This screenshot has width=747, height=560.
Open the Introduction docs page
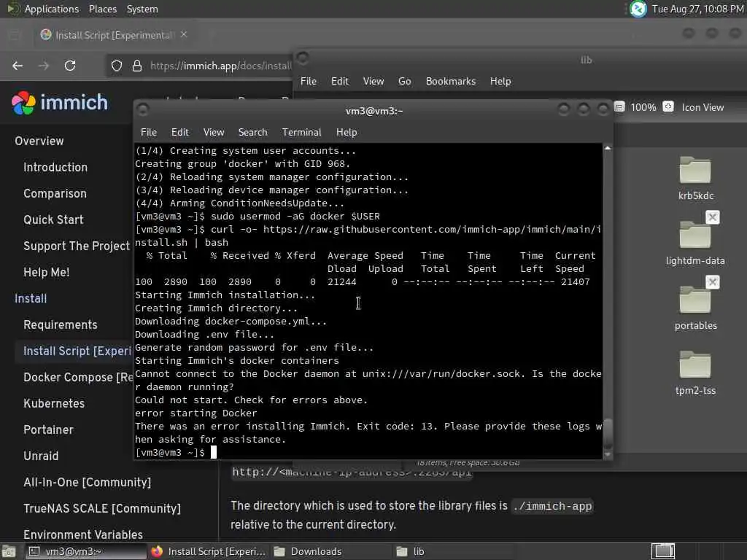55,167
